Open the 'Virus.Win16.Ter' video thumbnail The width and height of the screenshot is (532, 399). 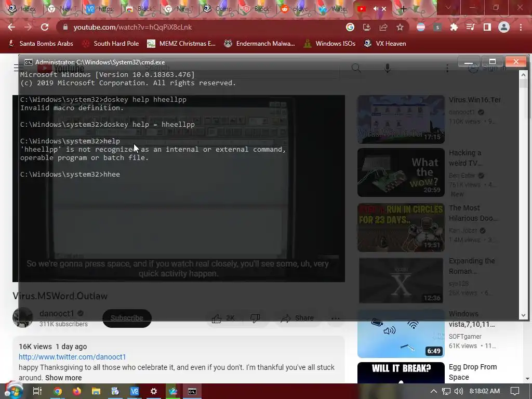click(401, 119)
